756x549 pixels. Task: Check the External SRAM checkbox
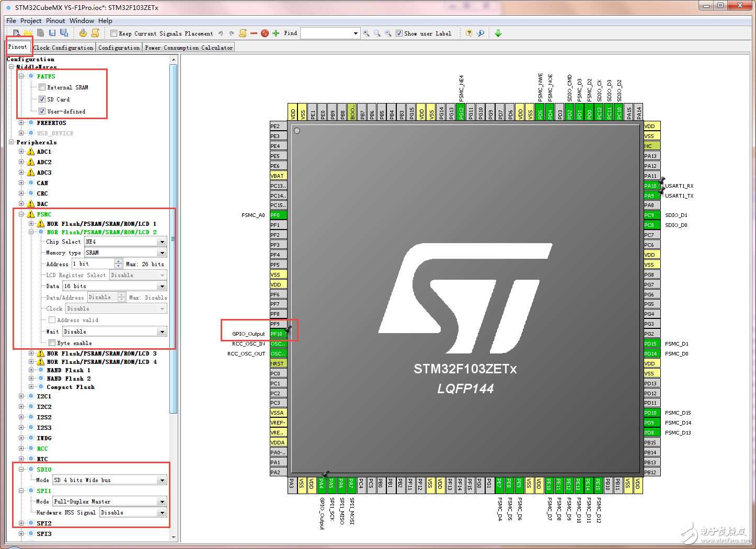pos(42,87)
